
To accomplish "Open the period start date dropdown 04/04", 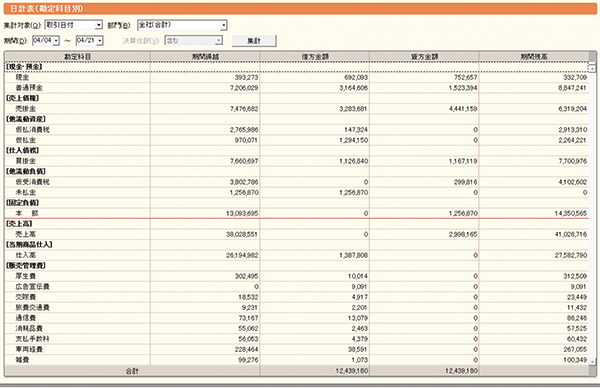I will pyautogui.click(x=46, y=40).
